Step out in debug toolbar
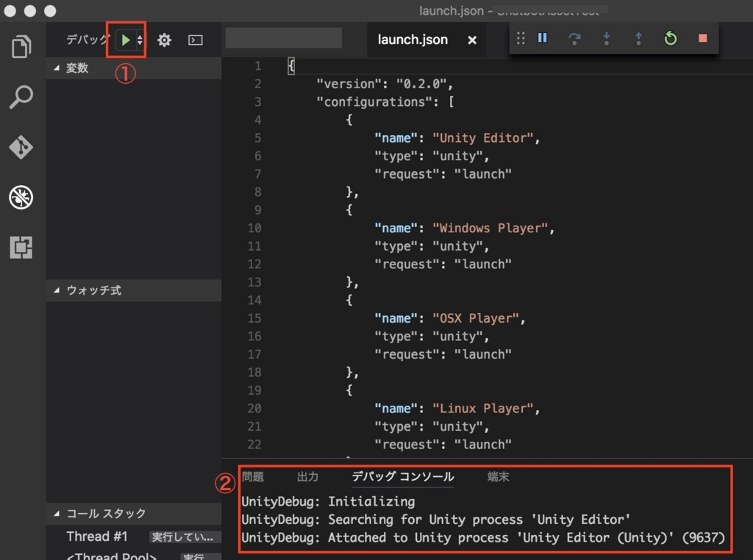753x560 pixels. point(638,38)
